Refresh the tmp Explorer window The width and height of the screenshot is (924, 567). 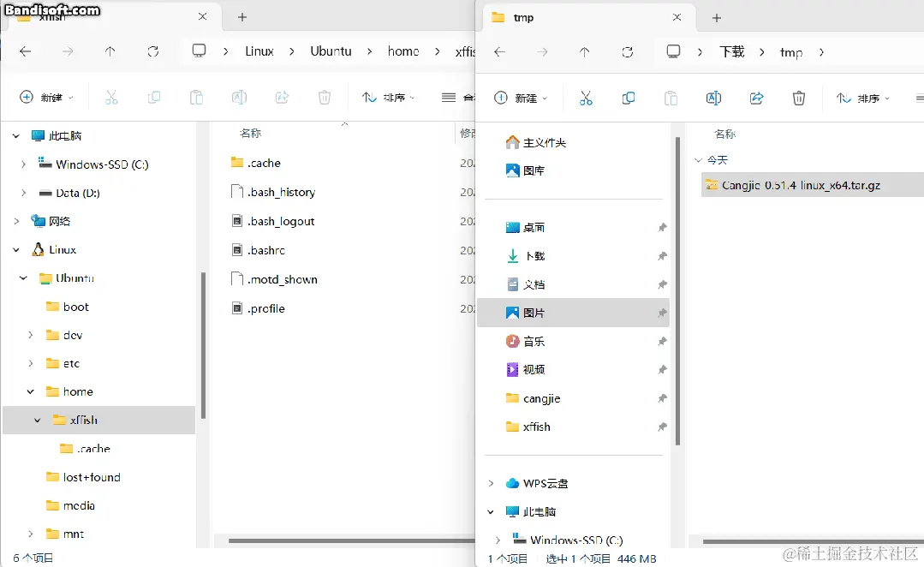pyautogui.click(x=628, y=52)
